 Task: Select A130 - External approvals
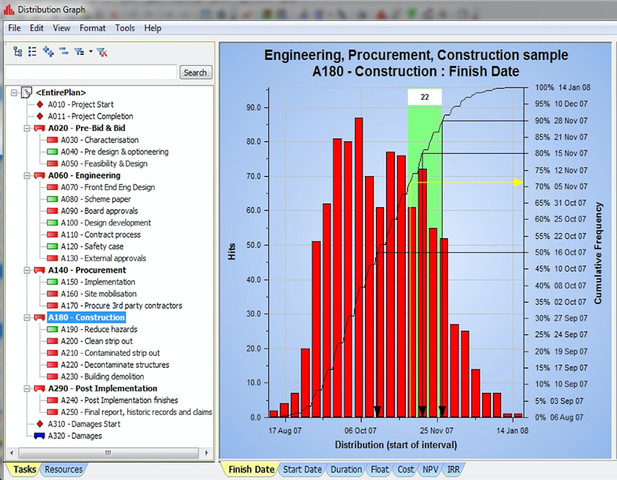[103, 258]
